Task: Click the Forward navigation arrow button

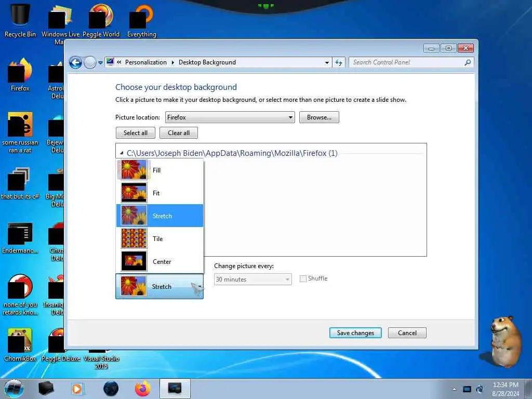Action: coord(89,62)
